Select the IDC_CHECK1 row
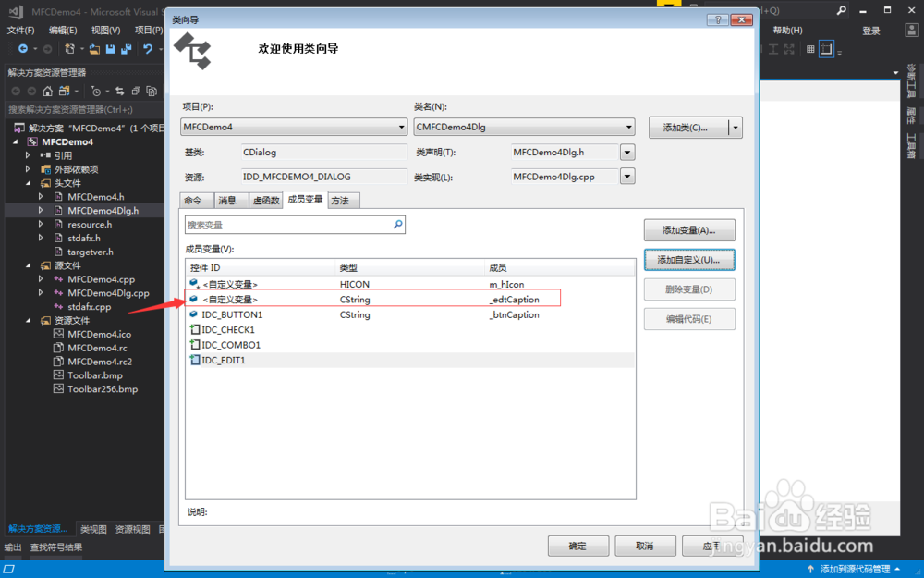The image size is (924, 578). click(x=410, y=330)
